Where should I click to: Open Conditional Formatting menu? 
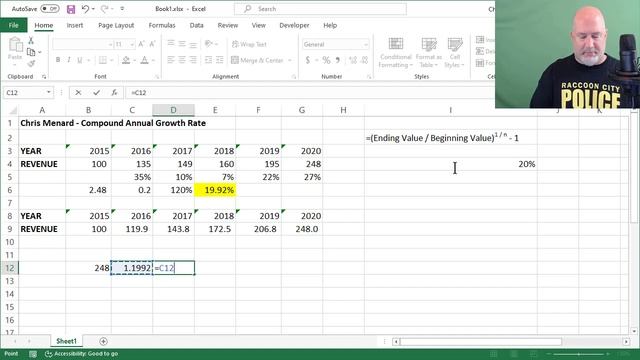pos(395,53)
